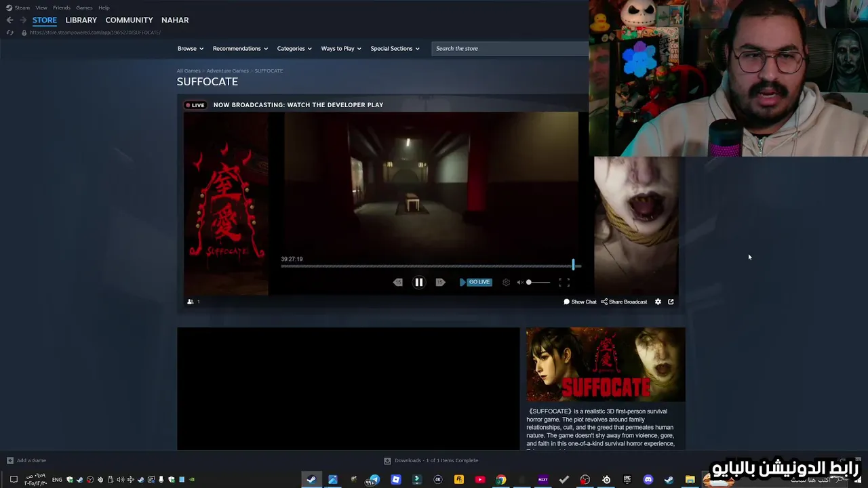This screenshot has width=868, height=488.
Task: Click Share Broadcast link
Action: 624,302
